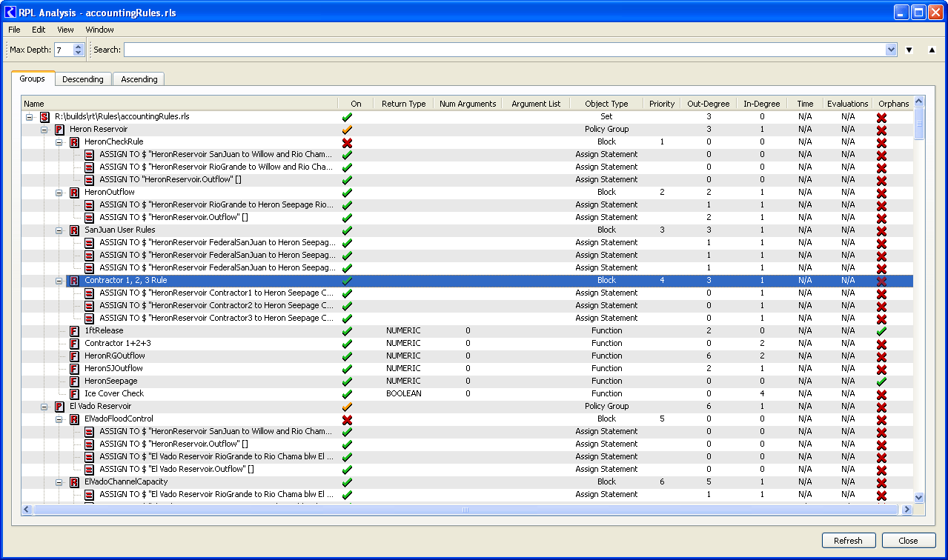Sort by the Object Type column header
Image resolution: width=948 pixels, height=560 pixels.
coord(606,104)
